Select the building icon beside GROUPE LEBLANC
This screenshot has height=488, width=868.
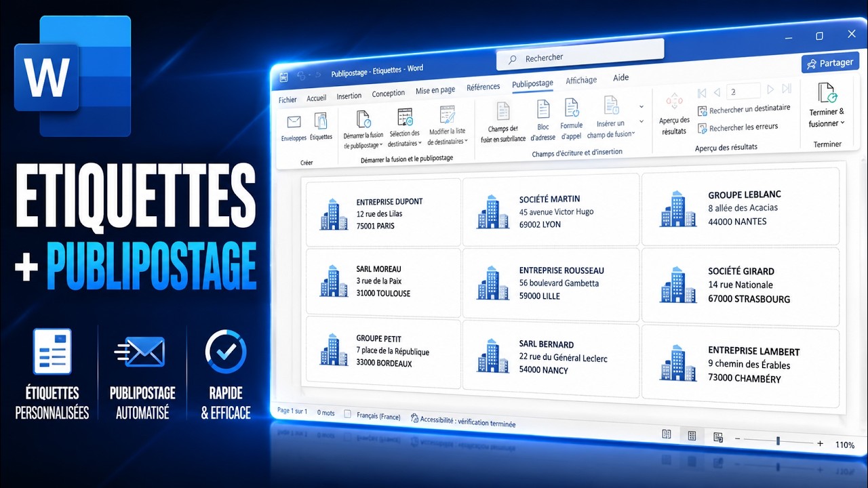(x=677, y=209)
